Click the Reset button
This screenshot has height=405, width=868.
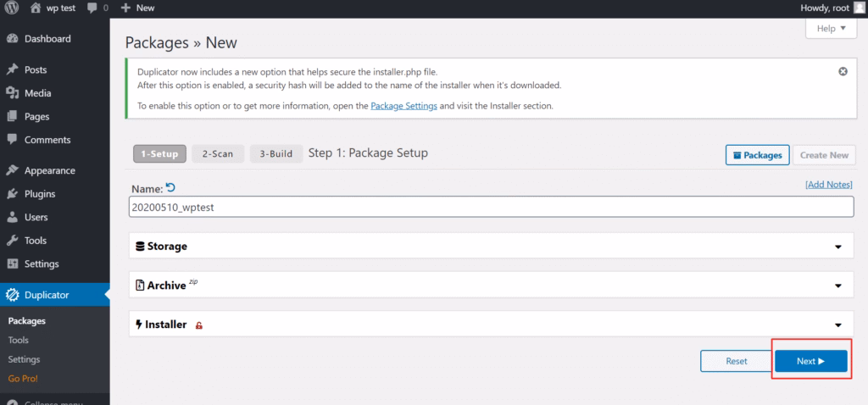click(x=737, y=361)
